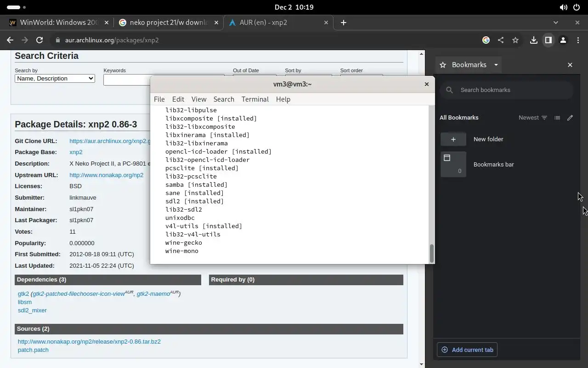This screenshot has width=588, height=368.
Task: Click page scrollbar down arrow
Action: pos(422,364)
